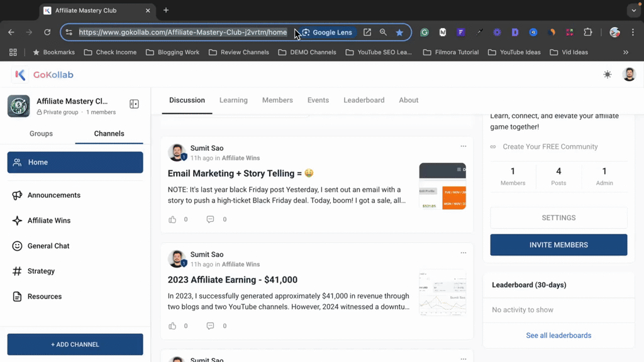Click the INVITE MEMBERS button

pos(558,245)
